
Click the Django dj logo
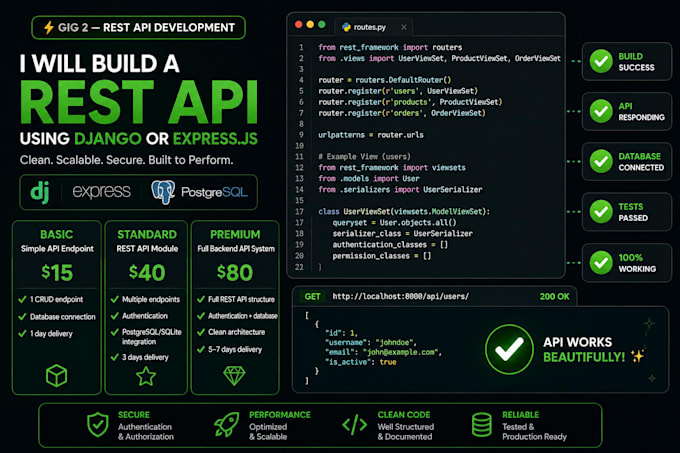point(40,192)
